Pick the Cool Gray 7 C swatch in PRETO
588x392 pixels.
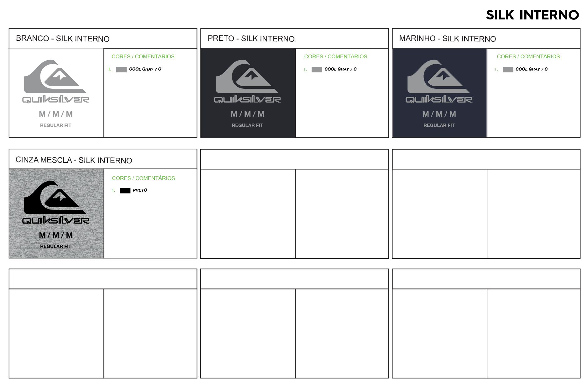[x=317, y=70]
